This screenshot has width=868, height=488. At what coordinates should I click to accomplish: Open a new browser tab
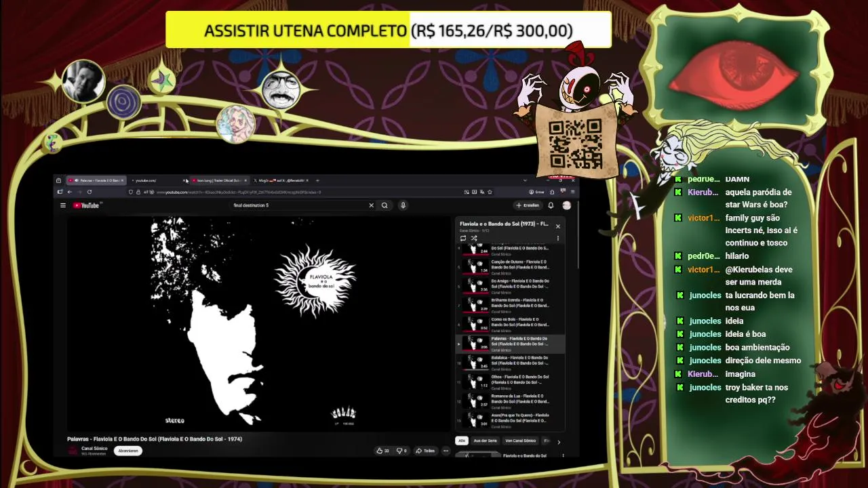pos(317,180)
